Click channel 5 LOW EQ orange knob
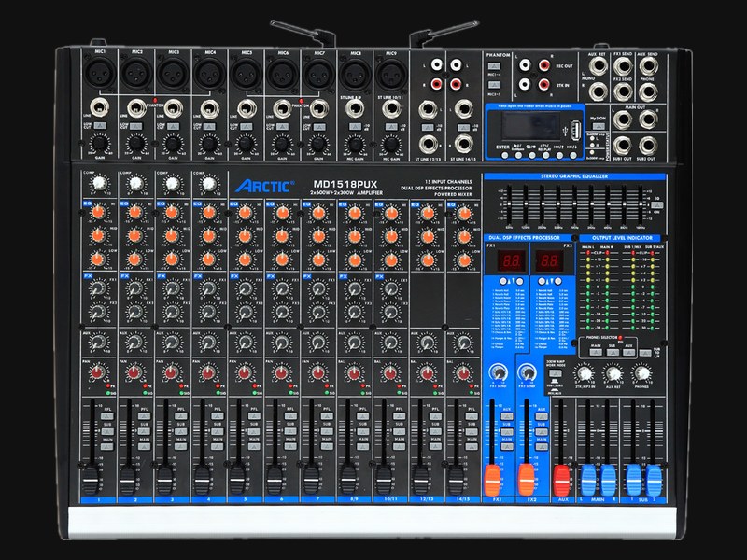 [245, 259]
